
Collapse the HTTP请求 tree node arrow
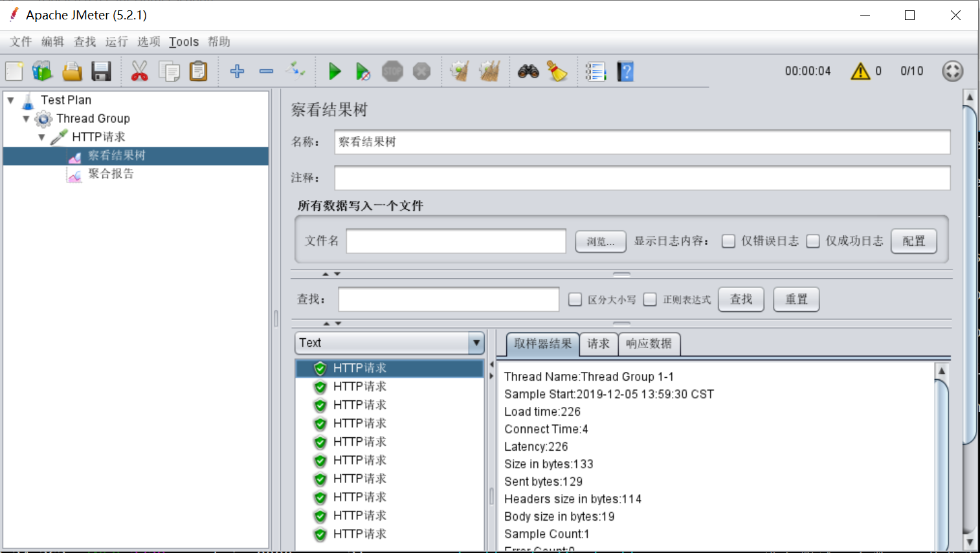click(x=42, y=137)
